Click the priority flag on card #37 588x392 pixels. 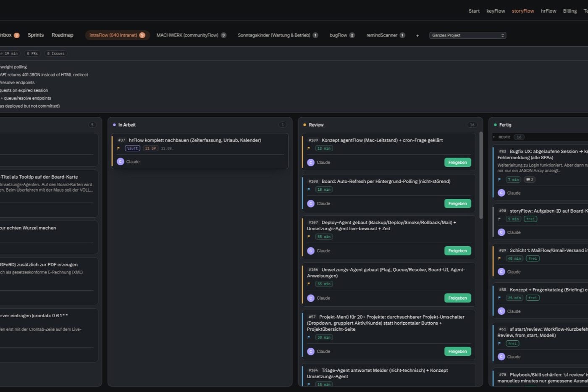click(118, 148)
